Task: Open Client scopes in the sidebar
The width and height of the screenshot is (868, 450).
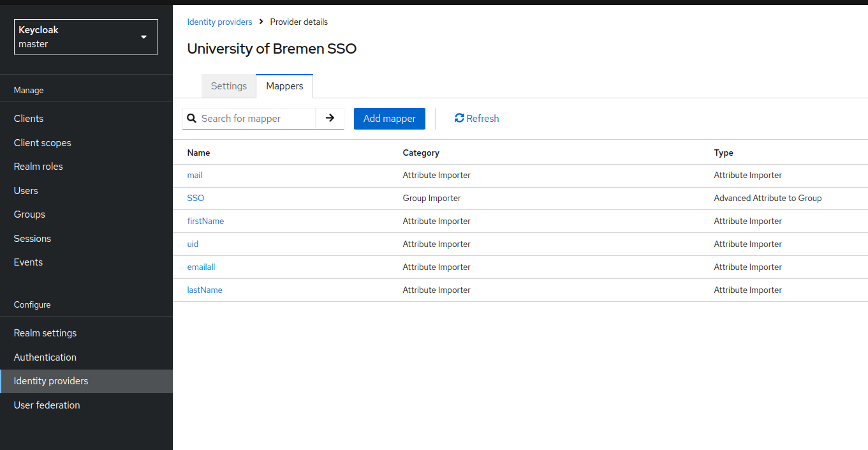Action: pos(86,143)
